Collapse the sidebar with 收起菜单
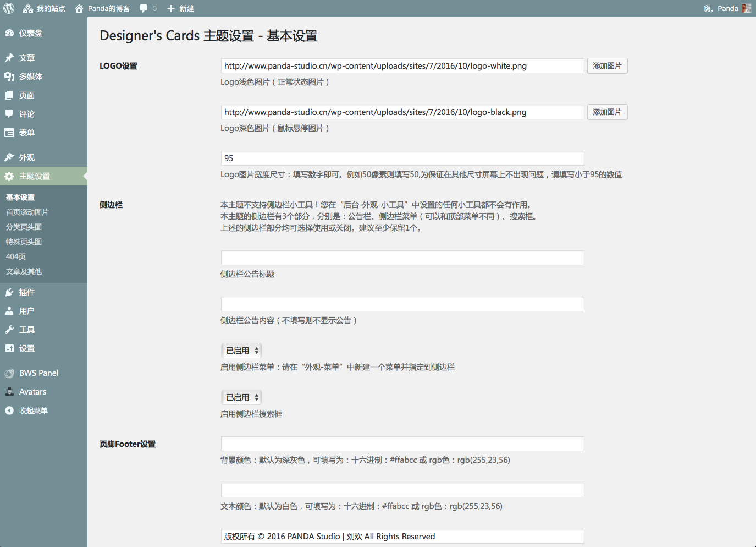 26,411
